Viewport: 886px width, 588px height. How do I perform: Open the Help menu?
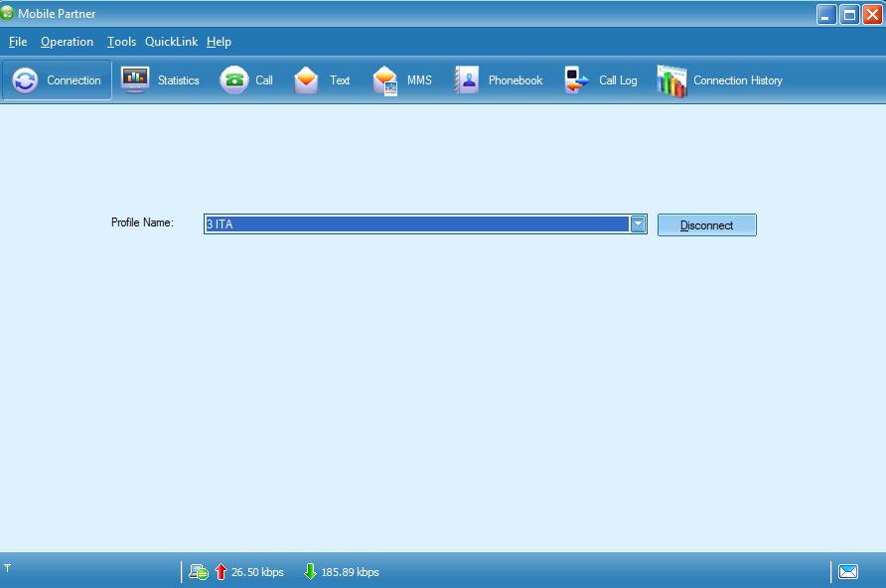click(x=219, y=42)
